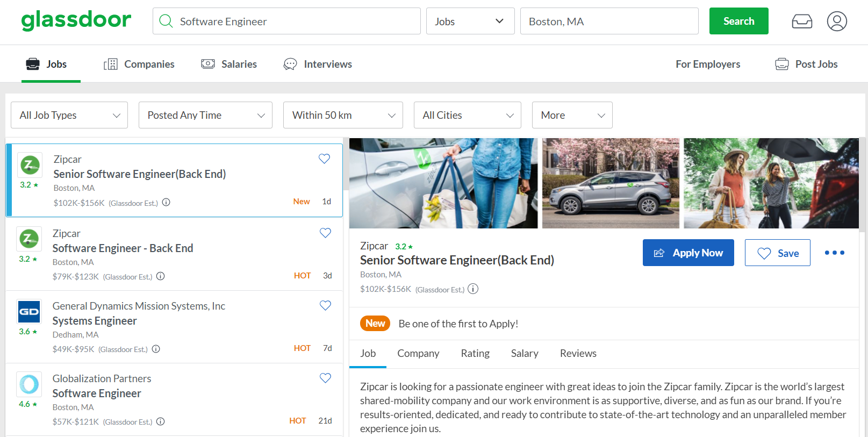The height and width of the screenshot is (437, 868).
Task: Open the Systems Engineer listing
Action: [x=95, y=320]
